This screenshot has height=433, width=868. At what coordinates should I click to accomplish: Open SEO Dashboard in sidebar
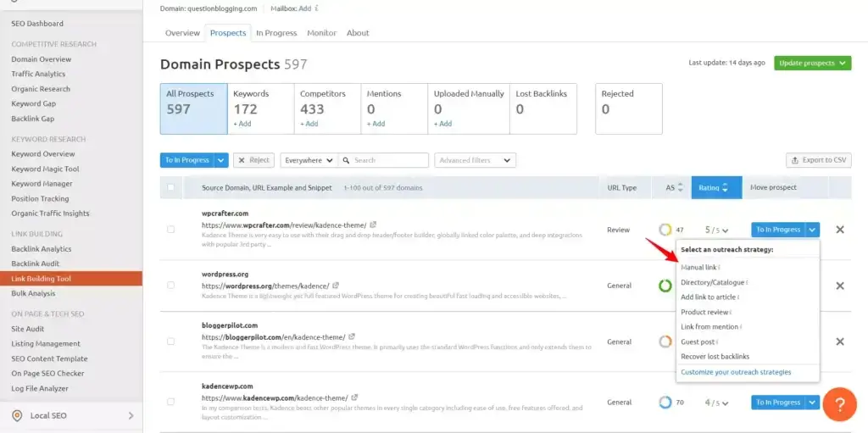37,24
